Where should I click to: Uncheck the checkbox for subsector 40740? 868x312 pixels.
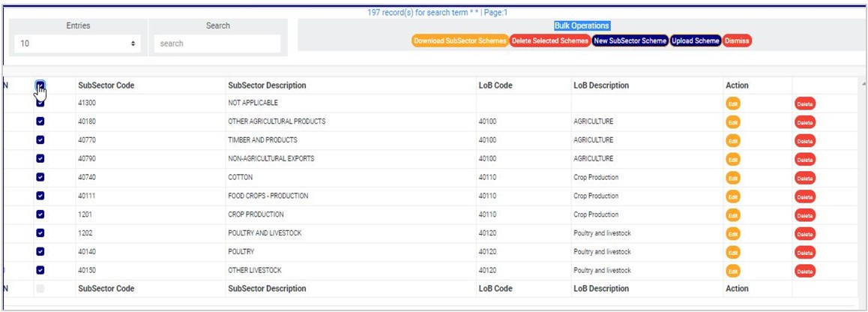tap(40, 178)
